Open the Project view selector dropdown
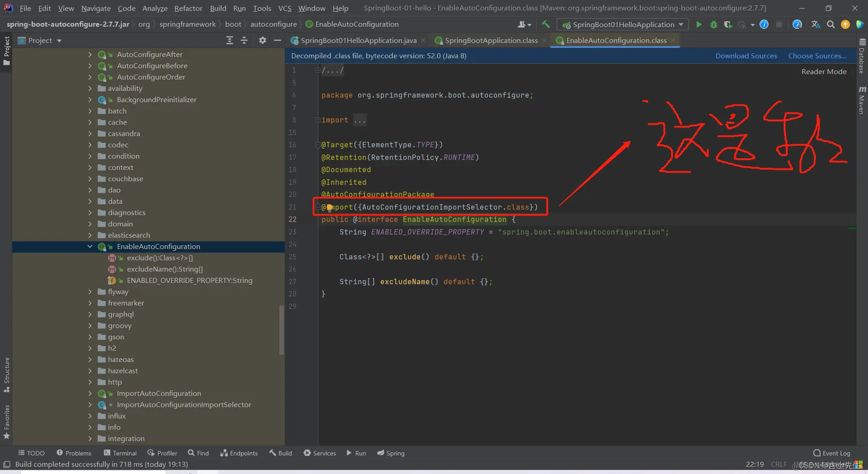Screen dimensions: 868x474 tap(40, 41)
